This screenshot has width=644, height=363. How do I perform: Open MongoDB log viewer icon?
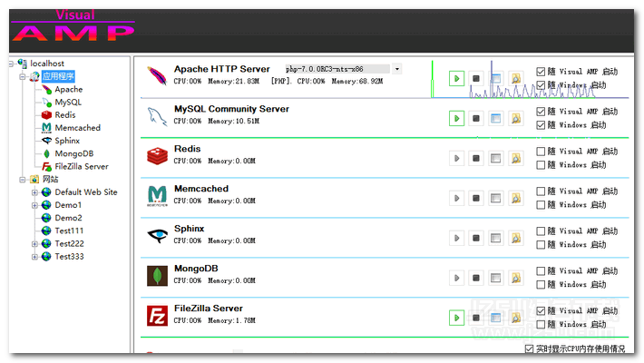(516, 278)
